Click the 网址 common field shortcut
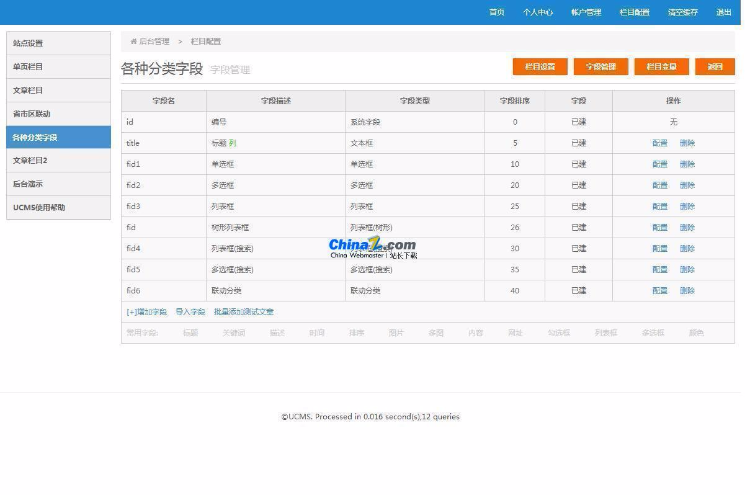This screenshot has height=495, width=750. pyautogui.click(x=515, y=332)
